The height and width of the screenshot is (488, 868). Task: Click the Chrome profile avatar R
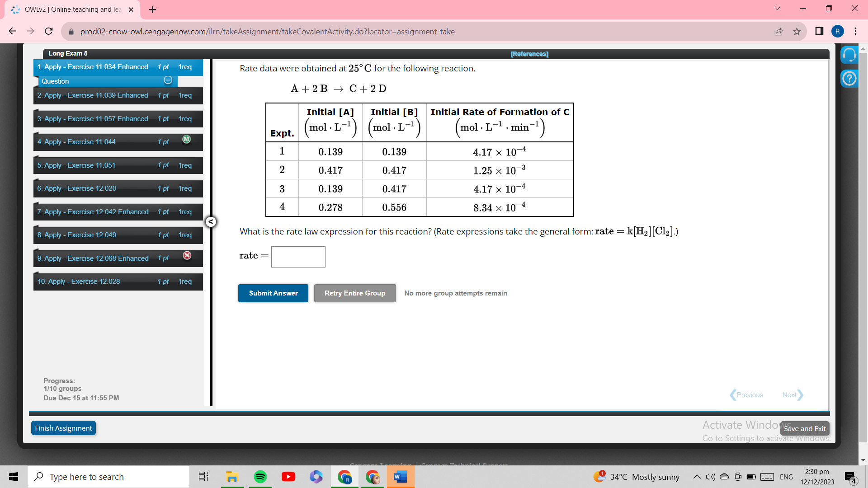coord(838,31)
